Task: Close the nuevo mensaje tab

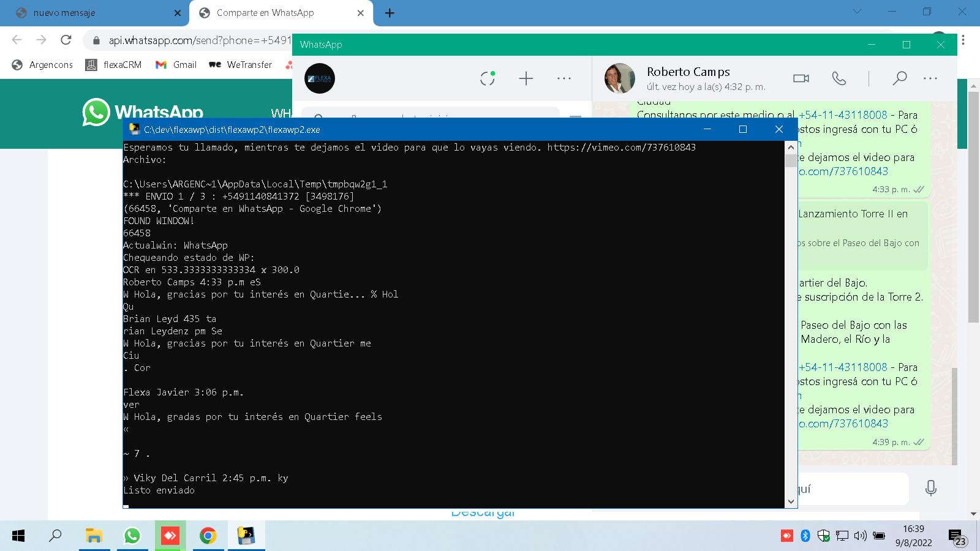Action: click(x=178, y=13)
